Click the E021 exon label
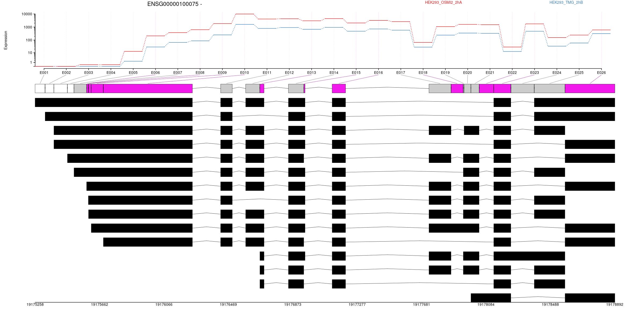This screenshot has width=644, height=309. [x=490, y=73]
